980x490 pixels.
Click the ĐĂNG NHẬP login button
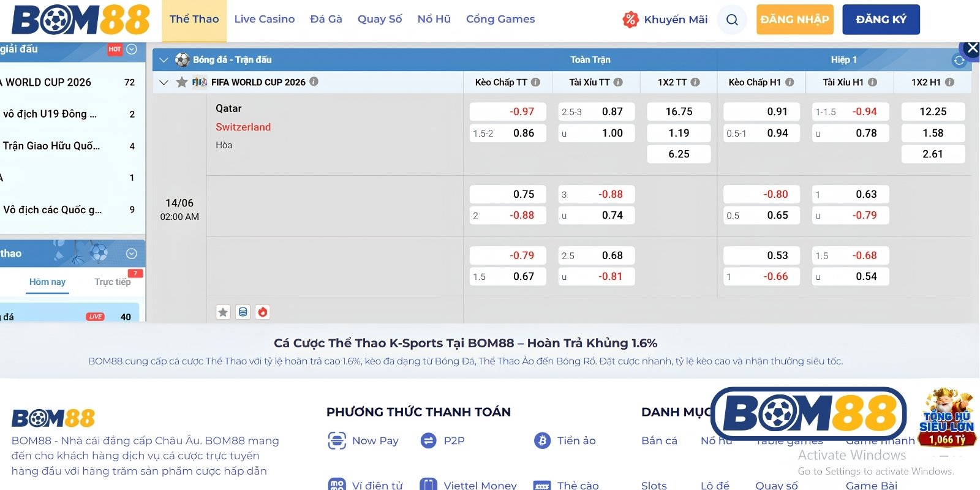(x=794, y=20)
